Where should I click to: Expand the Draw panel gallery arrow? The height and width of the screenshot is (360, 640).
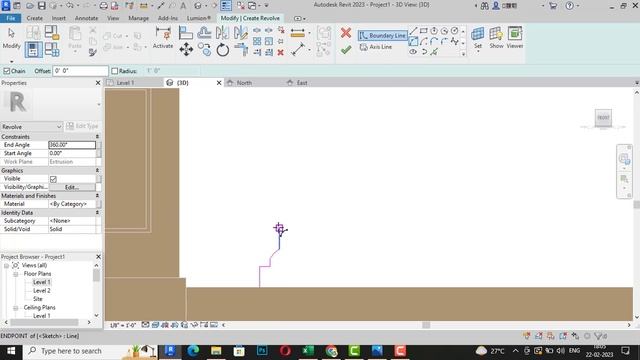[463, 53]
